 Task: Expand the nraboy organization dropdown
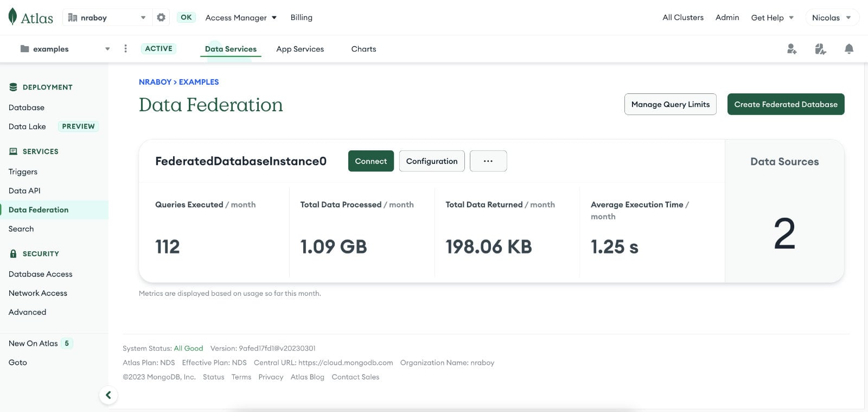[143, 17]
